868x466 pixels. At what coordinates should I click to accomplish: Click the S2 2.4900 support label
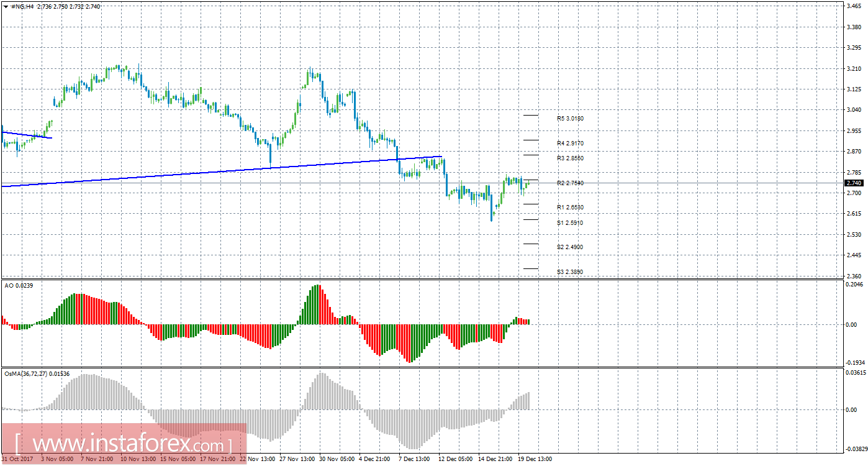569,247
